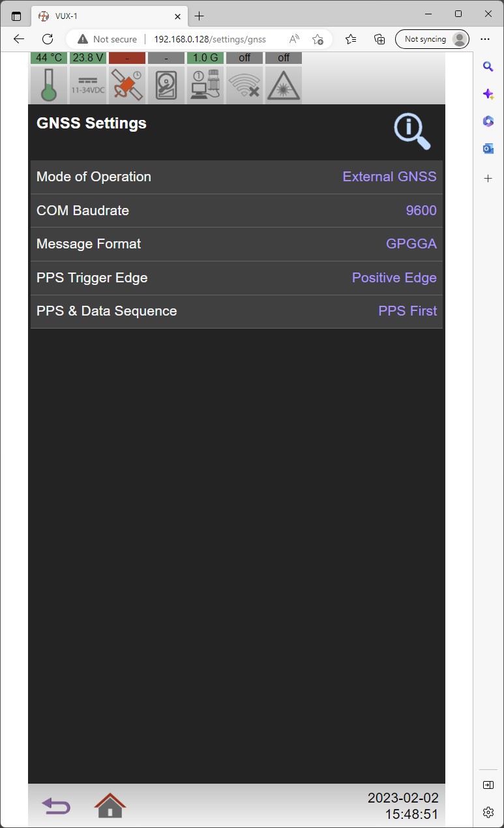
Task: Click the laser warning triangle icon
Action: (x=284, y=85)
